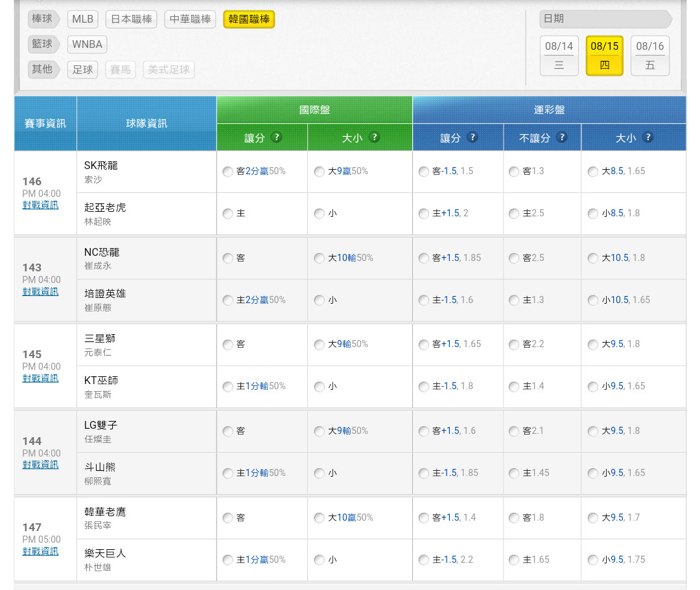Switch to 中華職棒 league tab
700x590 pixels.
pos(190,19)
